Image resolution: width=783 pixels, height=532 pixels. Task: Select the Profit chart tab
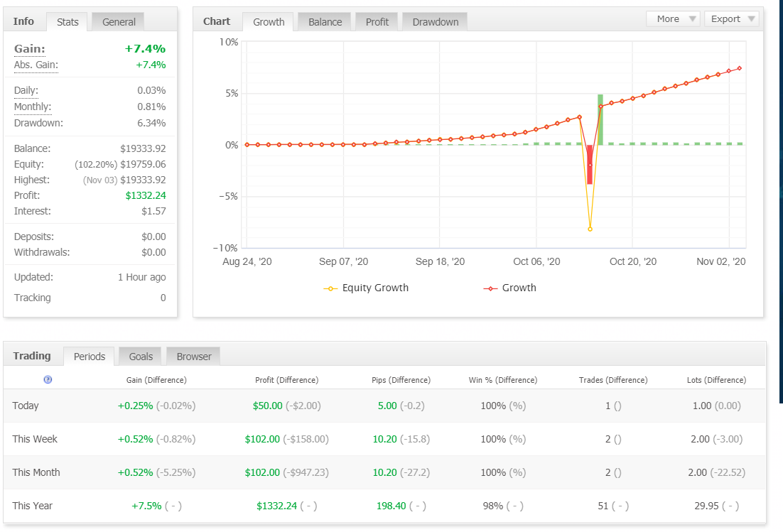(x=377, y=22)
